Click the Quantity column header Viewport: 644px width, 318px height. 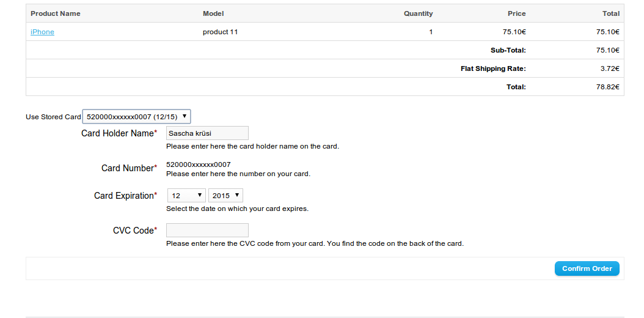click(x=418, y=13)
